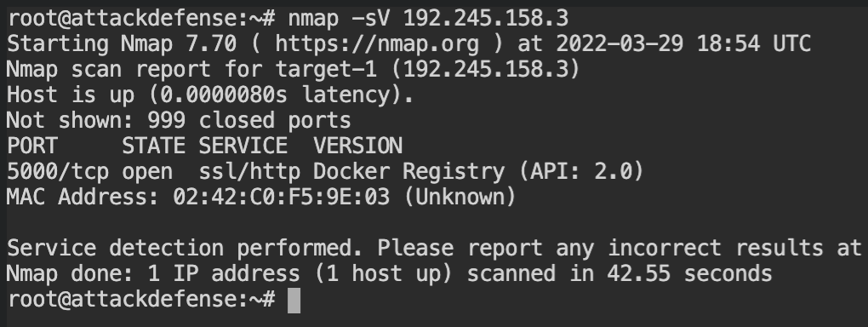Image resolution: width=868 pixels, height=327 pixels.
Task: Click the 'Service detection performed' line
Action: pos(434,248)
